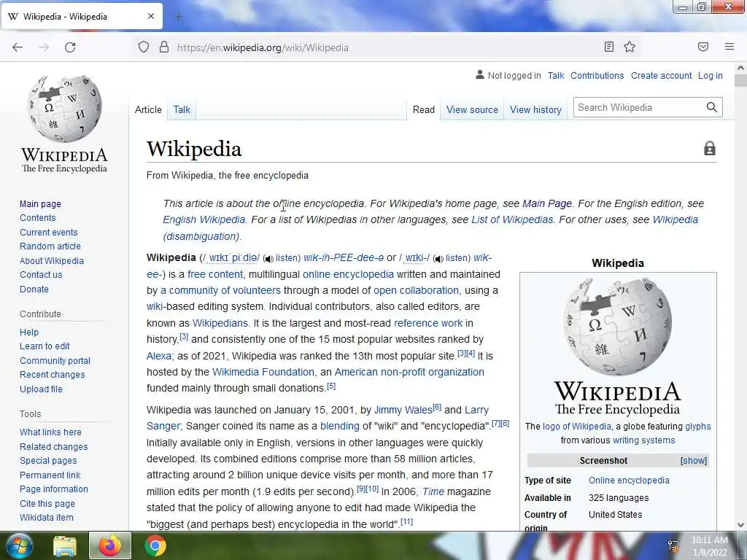The width and height of the screenshot is (747, 560).
Task: Select the Wikipedia browser tab
Action: coord(82,16)
